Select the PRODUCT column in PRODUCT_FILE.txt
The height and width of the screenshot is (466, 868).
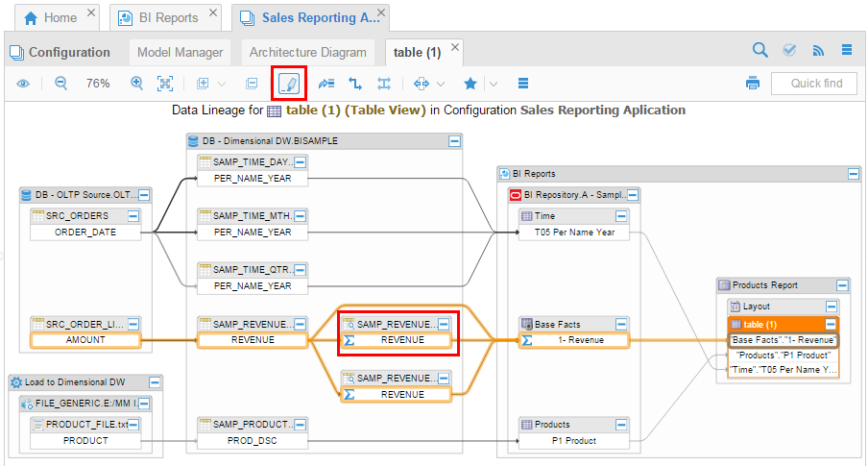(85, 440)
